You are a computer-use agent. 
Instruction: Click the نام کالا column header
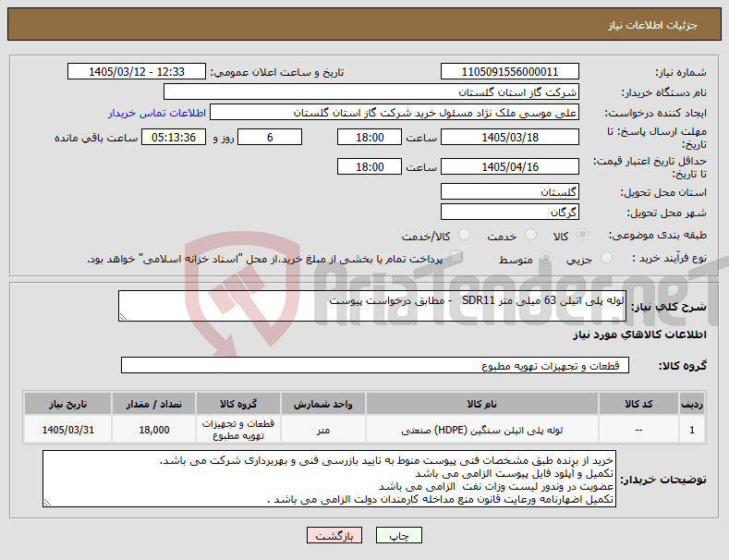[481, 404]
